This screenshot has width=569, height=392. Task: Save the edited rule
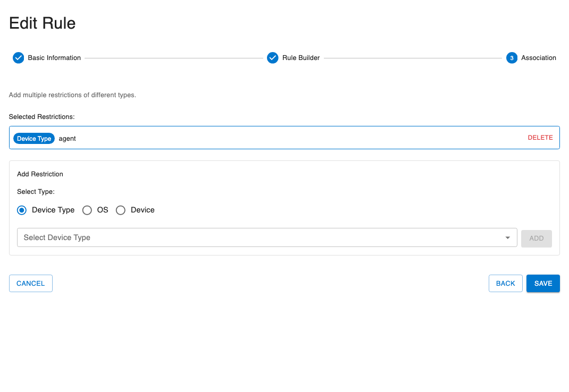point(543,283)
